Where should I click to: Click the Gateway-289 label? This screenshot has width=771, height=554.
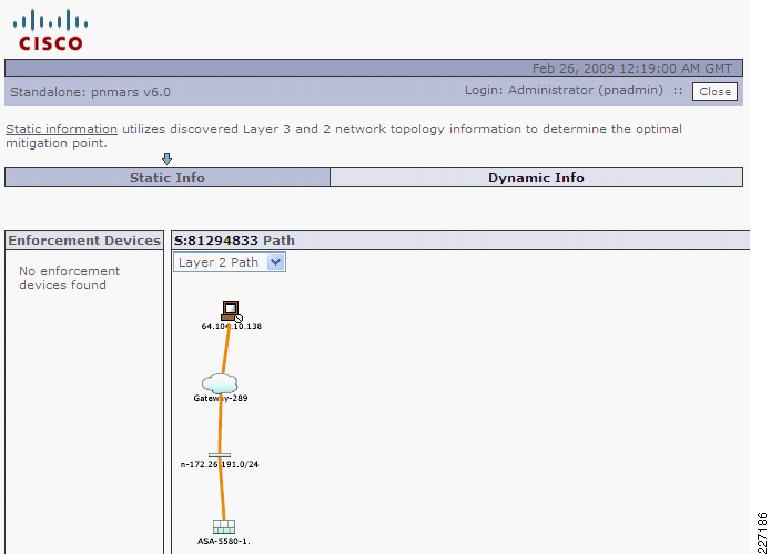(220, 398)
